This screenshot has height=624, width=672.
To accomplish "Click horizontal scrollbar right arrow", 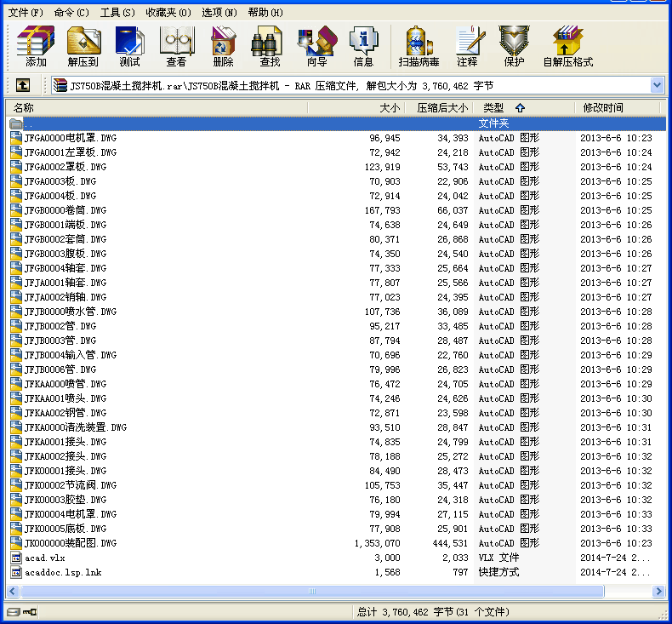I will (657, 592).
